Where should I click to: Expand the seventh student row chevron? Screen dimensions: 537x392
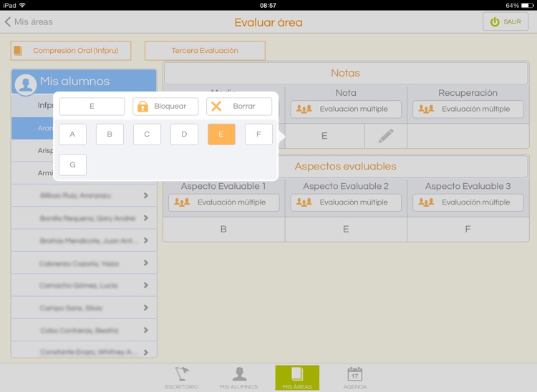coord(146,240)
